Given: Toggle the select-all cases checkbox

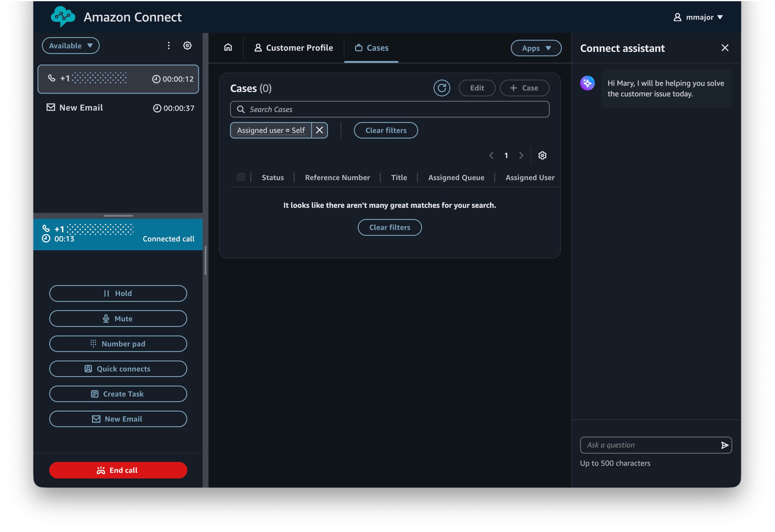Looking at the screenshot, I should pyautogui.click(x=241, y=177).
